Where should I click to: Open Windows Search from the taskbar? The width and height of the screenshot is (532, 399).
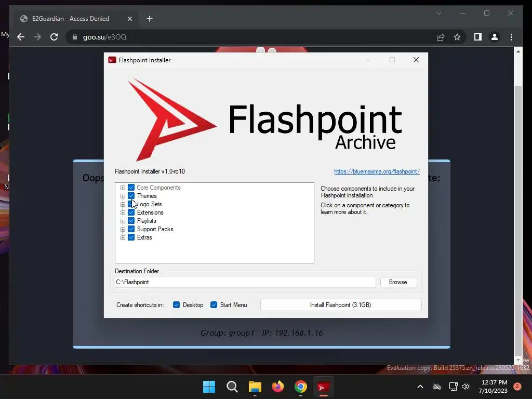coord(232,387)
